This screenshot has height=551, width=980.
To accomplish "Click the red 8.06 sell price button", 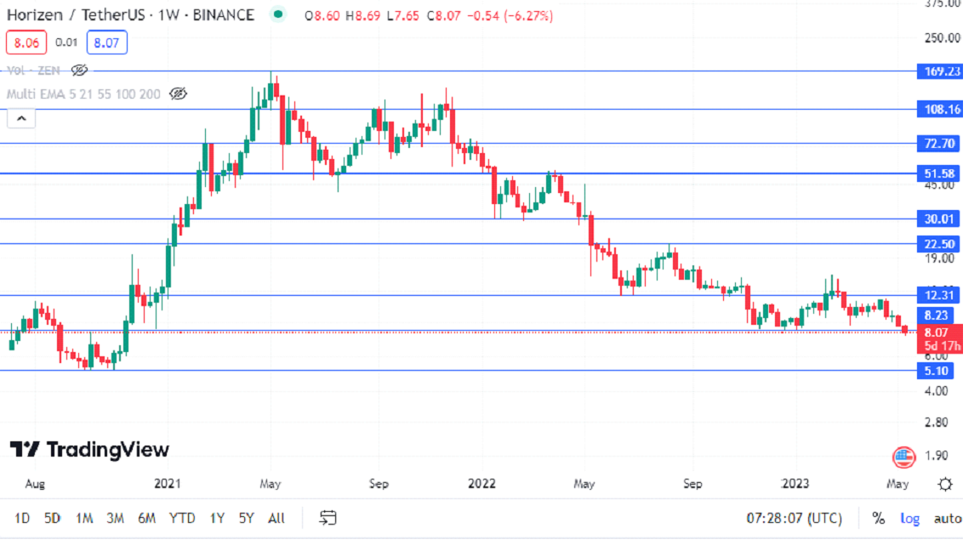I will coord(26,43).
